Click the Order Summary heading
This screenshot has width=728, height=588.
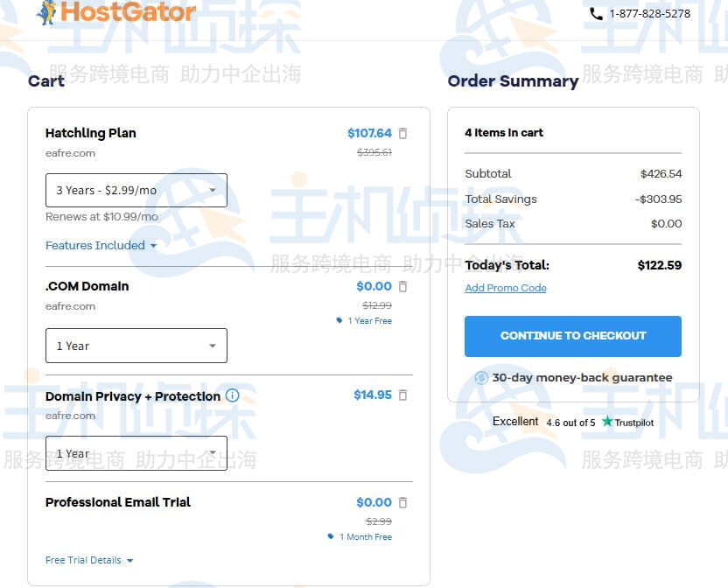coord(513,81)
